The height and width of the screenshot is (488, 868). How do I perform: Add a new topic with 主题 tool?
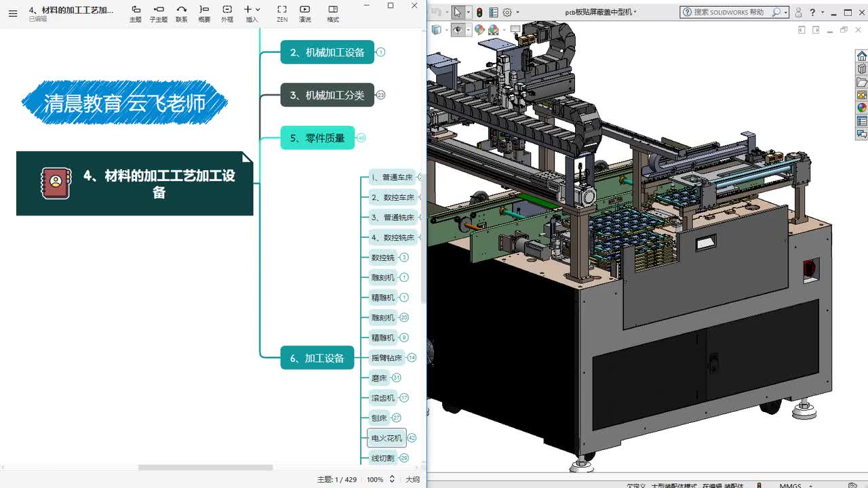click(x=136, y=13)
